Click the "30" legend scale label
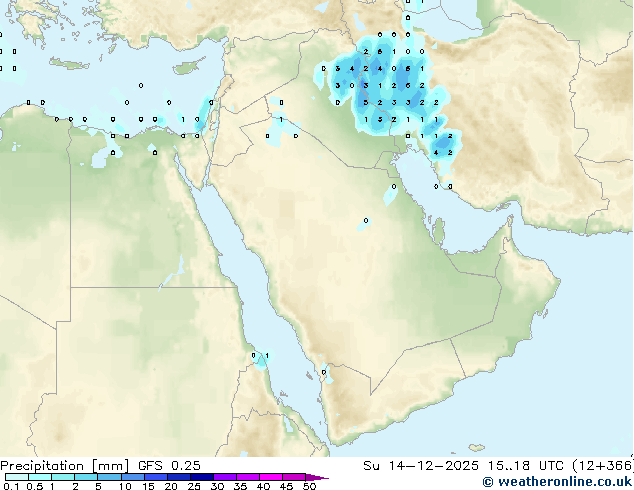Image resolution: width=634 pixels, height=490 pixels. pos(217,486)
